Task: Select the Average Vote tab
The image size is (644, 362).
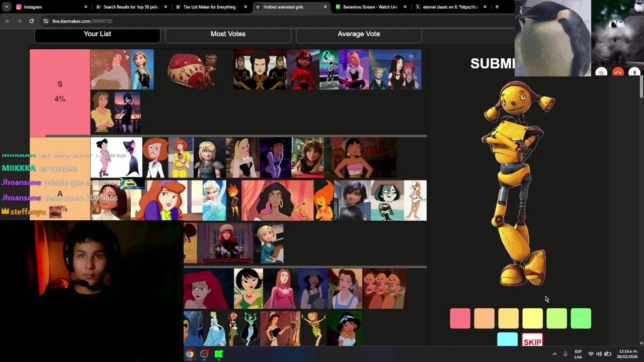Action: tap(359, 34)
